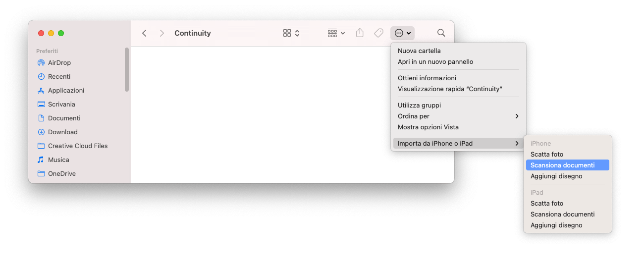Click the AirDrop sidebar icon
Image resolution: width=644 pixels, height=270 pixels.
click(x=41, y=63)
